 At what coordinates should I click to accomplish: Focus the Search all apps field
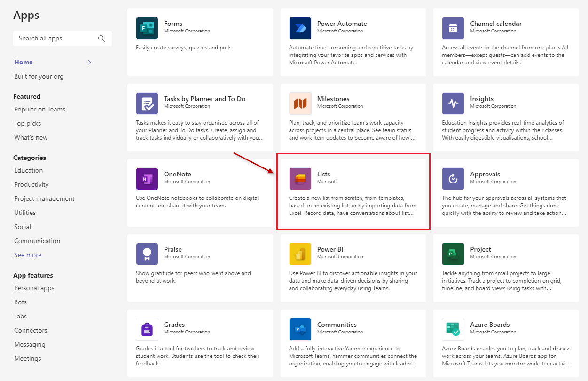[x=63, y=39]
